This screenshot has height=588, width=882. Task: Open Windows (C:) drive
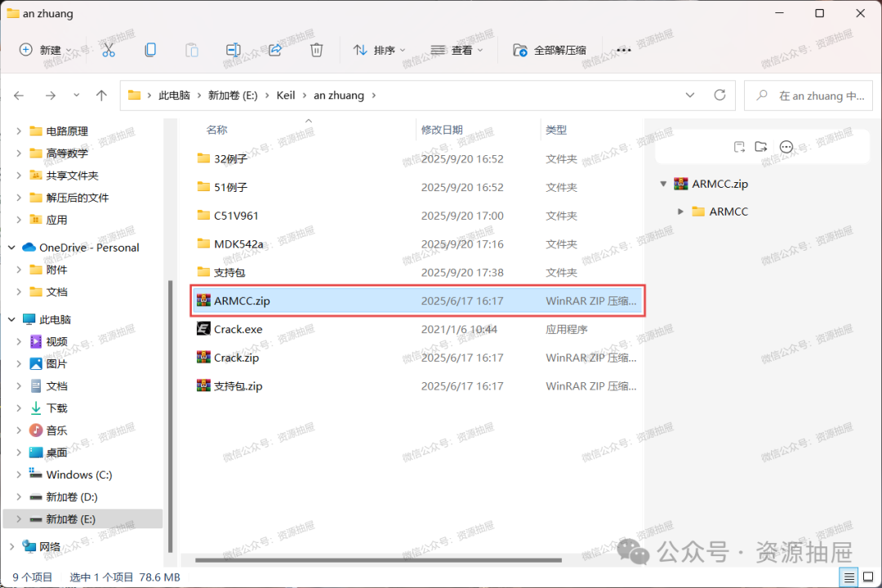pyautogui.click(x=78, y=475)
